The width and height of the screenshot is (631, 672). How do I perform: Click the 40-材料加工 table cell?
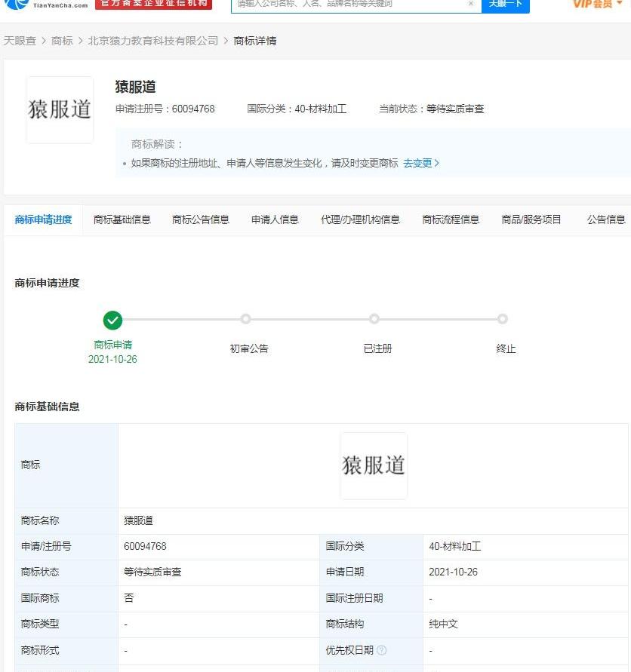525,547
